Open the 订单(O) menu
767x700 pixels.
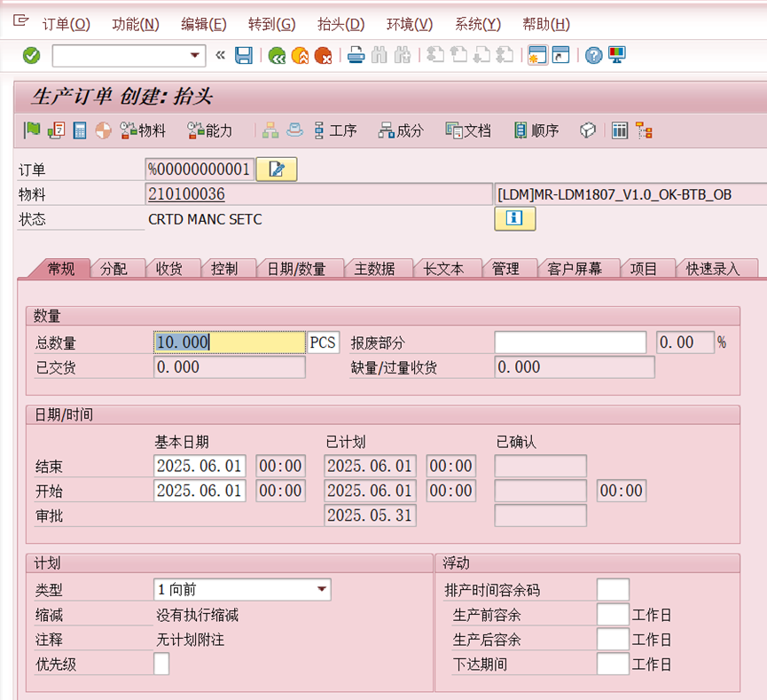pyautogui.click(x=66, y=24)
